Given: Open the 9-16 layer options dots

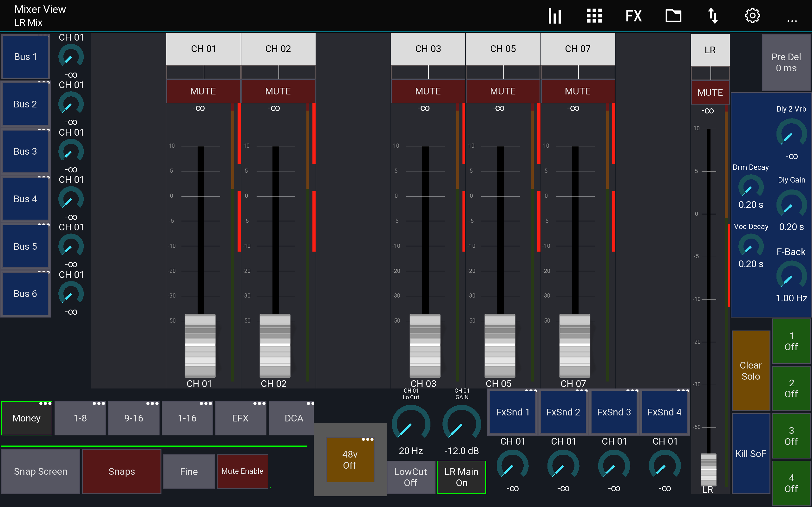Looking at the screenshot, I should point(152,403).
